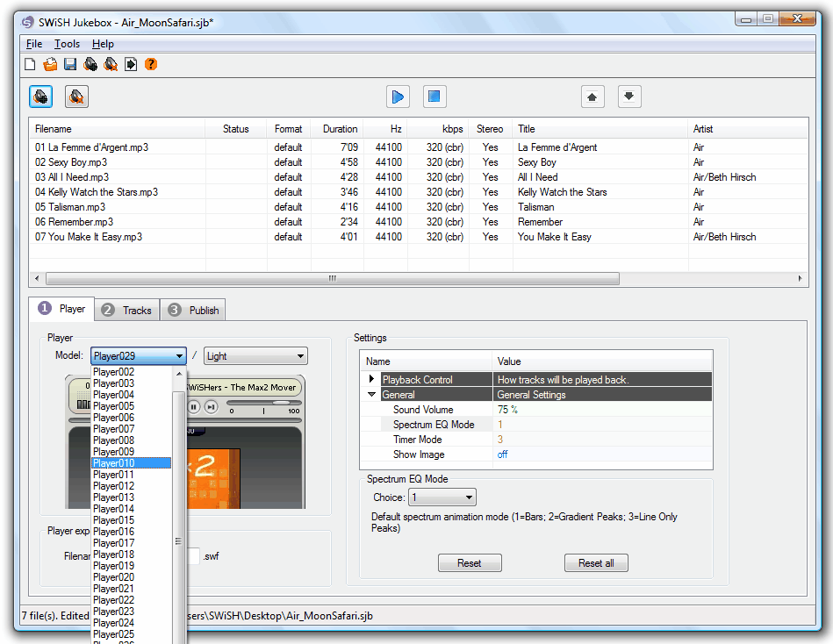Click the large Add sound button above file list
Viewport: 833px width, 644px height.
[41, 97]
